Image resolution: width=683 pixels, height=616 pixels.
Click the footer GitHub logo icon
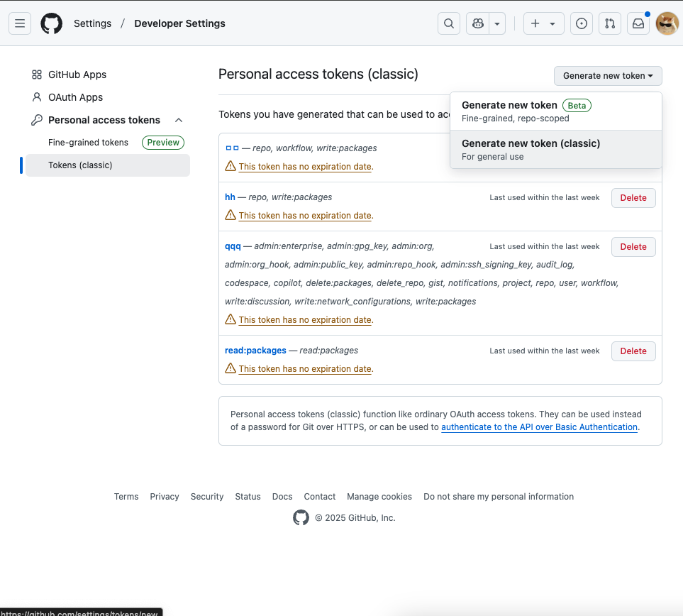click(x=301, y=518)
